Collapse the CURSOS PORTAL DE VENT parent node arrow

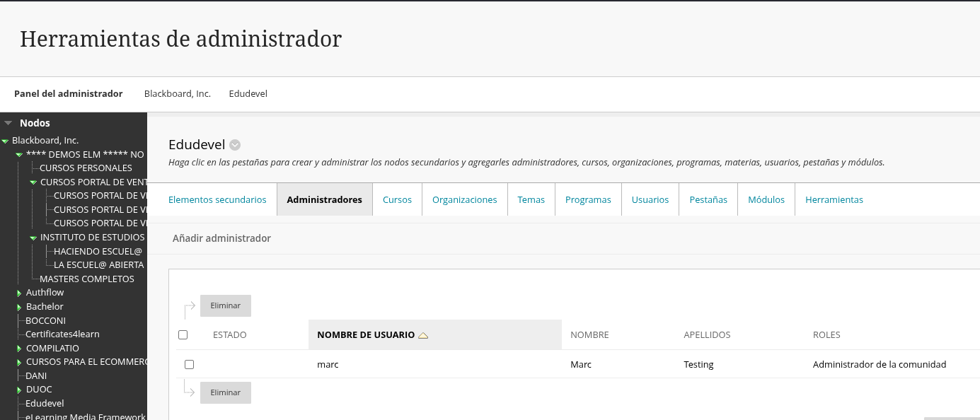coord(33,182)
